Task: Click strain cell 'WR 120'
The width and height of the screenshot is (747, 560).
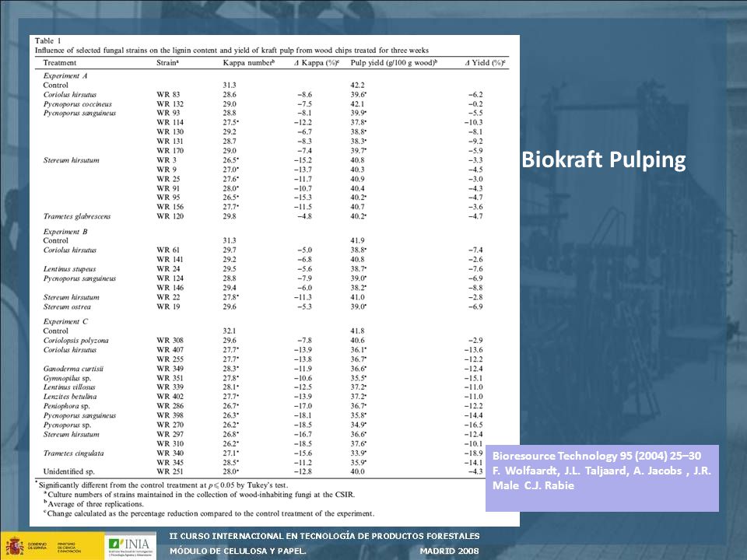Action: click(x=170, y=216)
